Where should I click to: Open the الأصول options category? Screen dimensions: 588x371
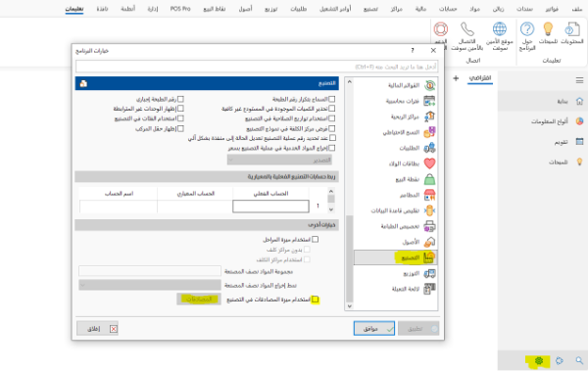click(396, 242)
